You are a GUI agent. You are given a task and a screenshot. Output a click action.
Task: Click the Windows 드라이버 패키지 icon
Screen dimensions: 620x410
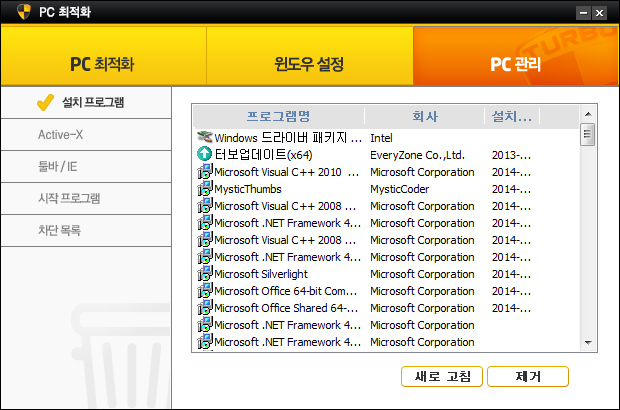point(204,137)
